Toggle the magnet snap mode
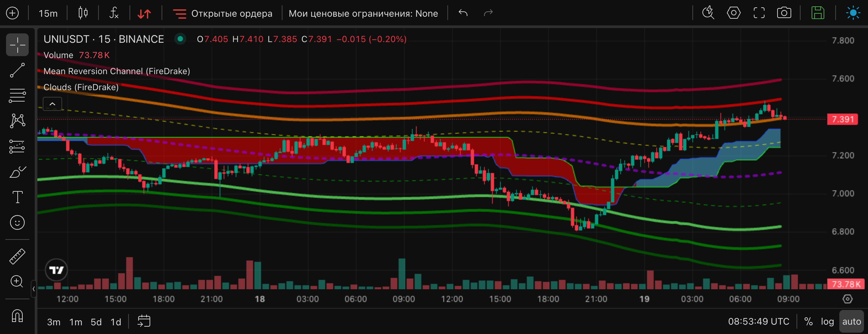 click(17, 316)
